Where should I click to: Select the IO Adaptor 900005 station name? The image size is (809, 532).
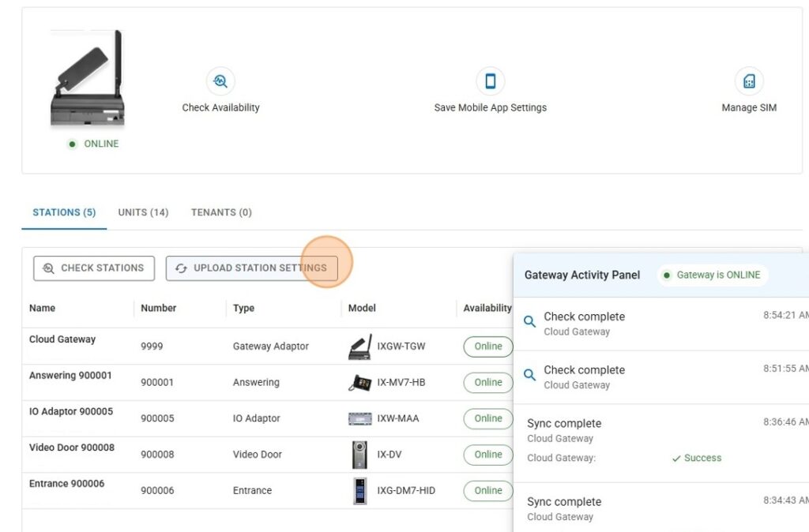coord(70,411)
